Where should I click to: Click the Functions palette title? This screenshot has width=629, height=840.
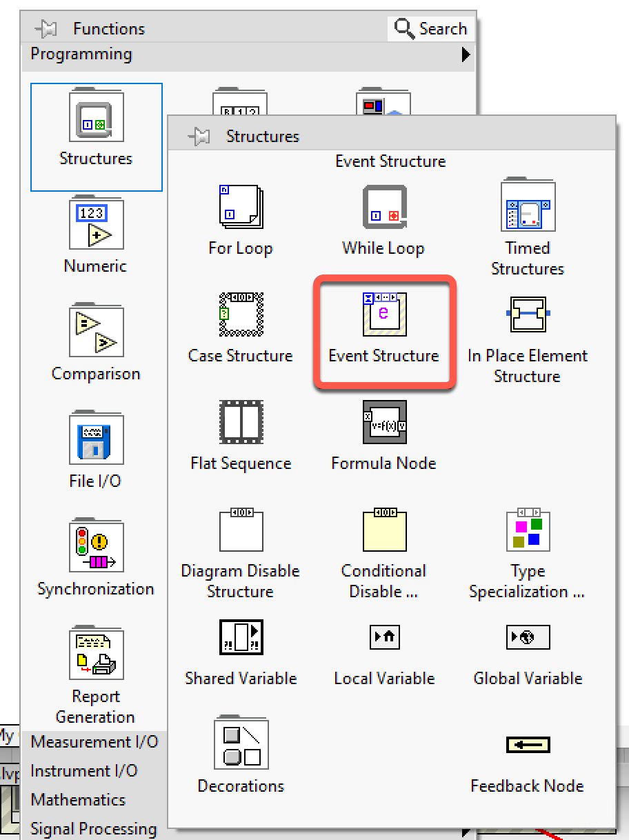coord(109,29)
